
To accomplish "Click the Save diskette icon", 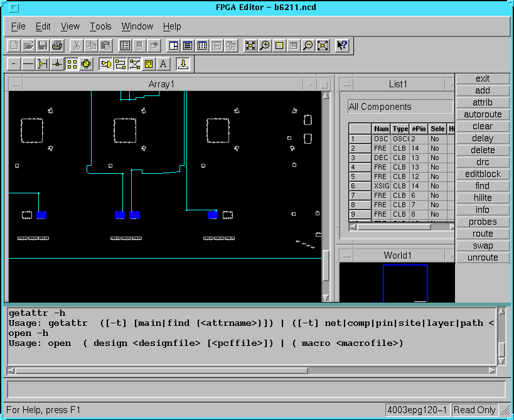I will pyautogui.click(x=43, y=45).
